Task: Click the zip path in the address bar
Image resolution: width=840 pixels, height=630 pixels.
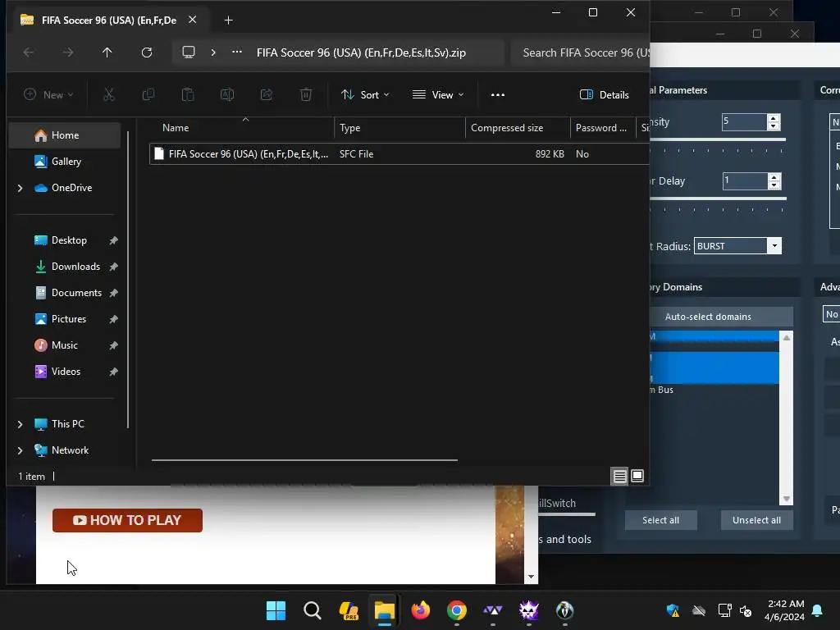Action: tap(361, 52)
